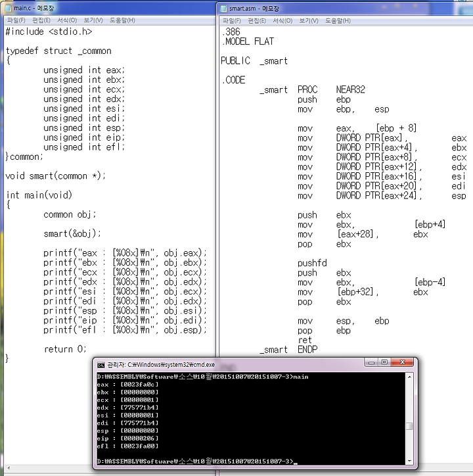Viewport: 473px width, 476px height.
Task: Click left arrow of main.c horizontal scrollbar
Action: 8,468
